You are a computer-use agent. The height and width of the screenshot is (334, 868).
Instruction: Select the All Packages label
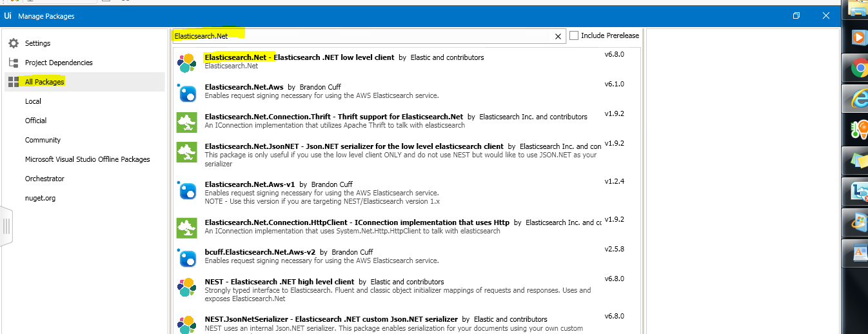44,82
